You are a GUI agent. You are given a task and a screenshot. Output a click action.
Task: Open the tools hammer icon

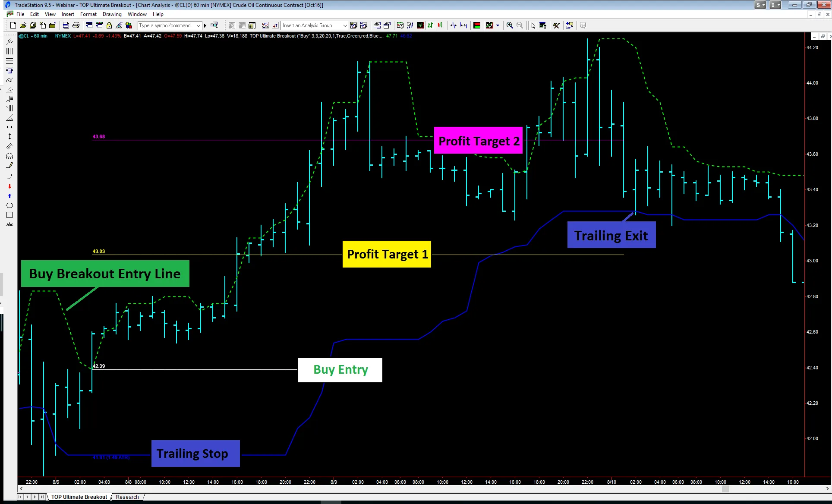point(556,25)
